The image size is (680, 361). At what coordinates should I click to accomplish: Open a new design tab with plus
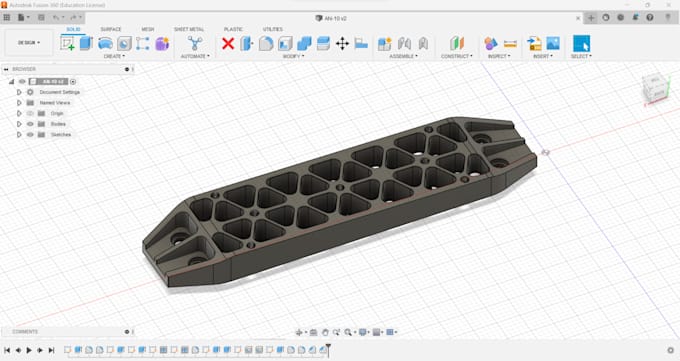591,18
